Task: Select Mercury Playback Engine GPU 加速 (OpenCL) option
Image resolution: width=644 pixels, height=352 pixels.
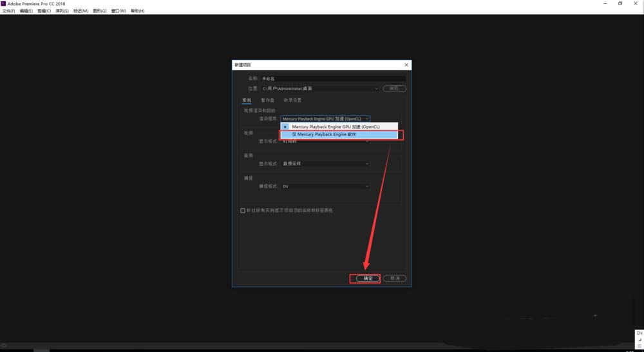Action: (339, 126)
